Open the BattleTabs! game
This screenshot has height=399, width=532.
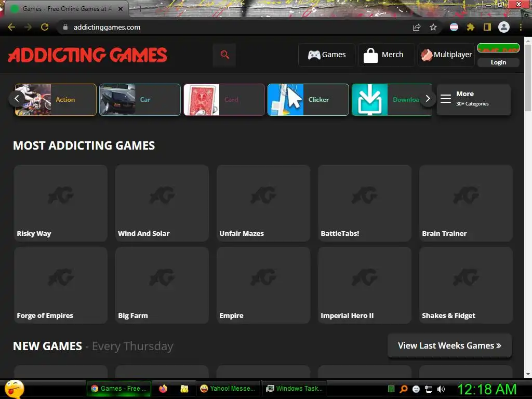coord(365,203)
